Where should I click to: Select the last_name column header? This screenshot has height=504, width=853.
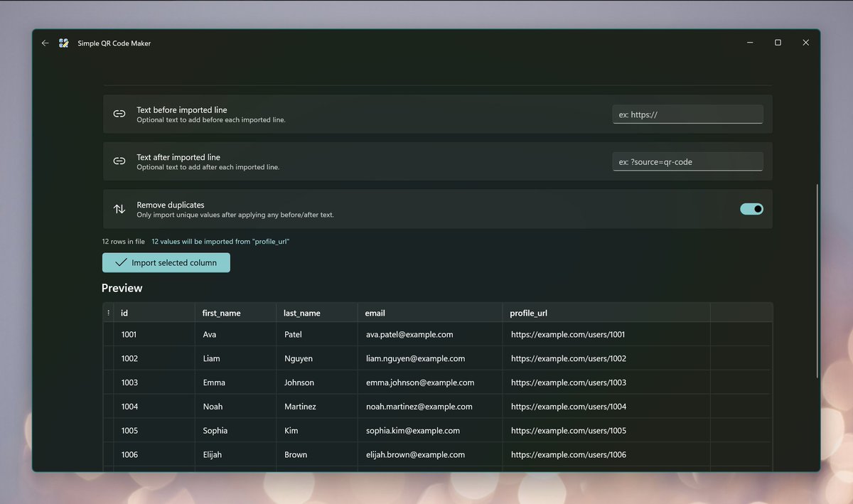point(317,313)
